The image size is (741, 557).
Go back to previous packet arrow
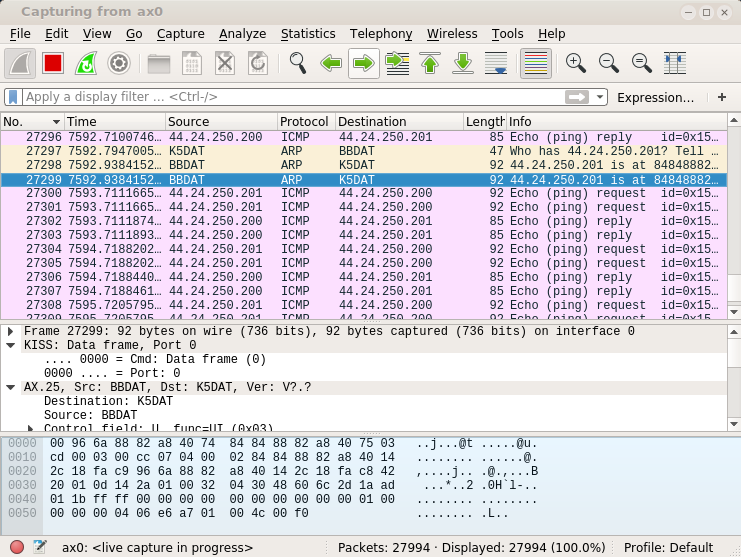pos(331,63)
